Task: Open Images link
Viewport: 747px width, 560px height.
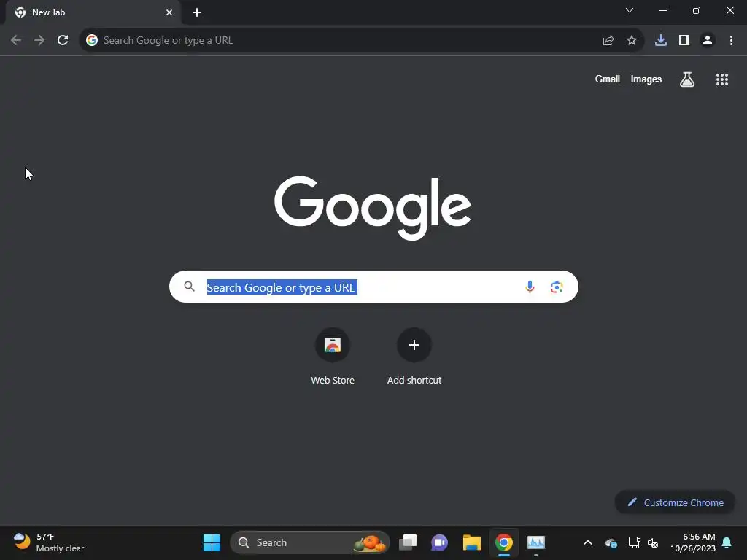Action: tap(646, 79)
